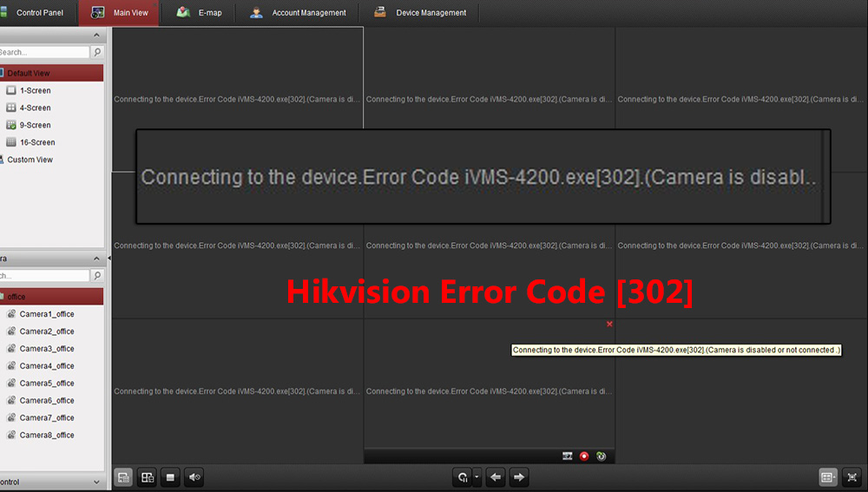Go to the Account Management tab

pyautogui.click(x=298, y=13)
